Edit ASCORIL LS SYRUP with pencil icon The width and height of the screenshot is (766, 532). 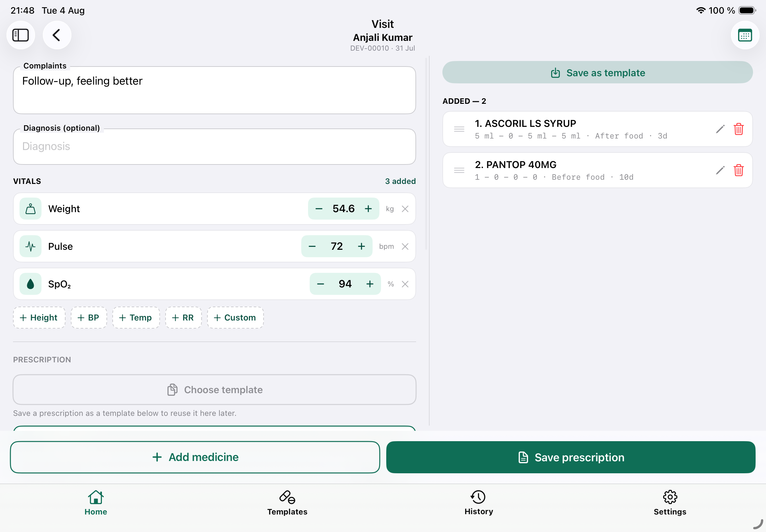pyautogui.click(x=720, y=129)
